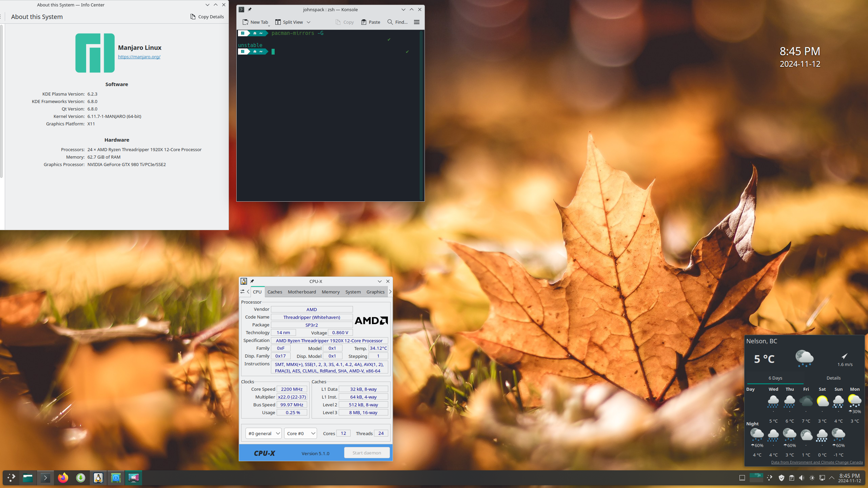Screen dimensions: 868x488
Task: Click Split View in Konsole toolbar
Action: tap(289, 22)
